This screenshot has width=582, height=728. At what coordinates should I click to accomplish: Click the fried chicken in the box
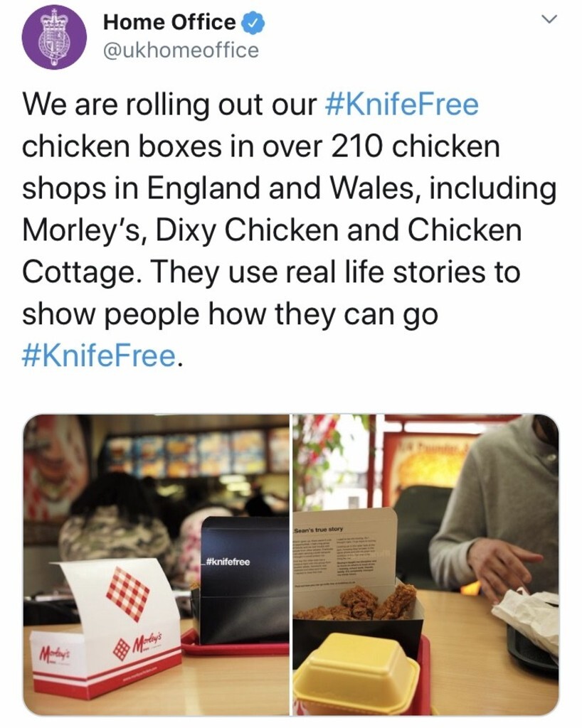(x=367, y=601)
